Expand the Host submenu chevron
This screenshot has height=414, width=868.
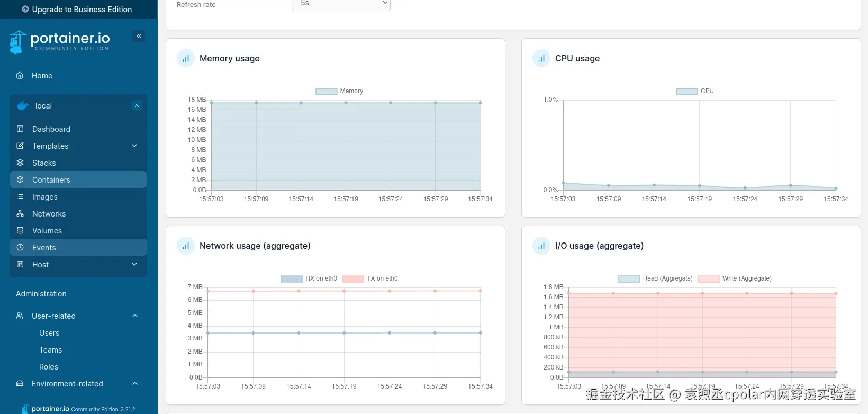point(134,265)
